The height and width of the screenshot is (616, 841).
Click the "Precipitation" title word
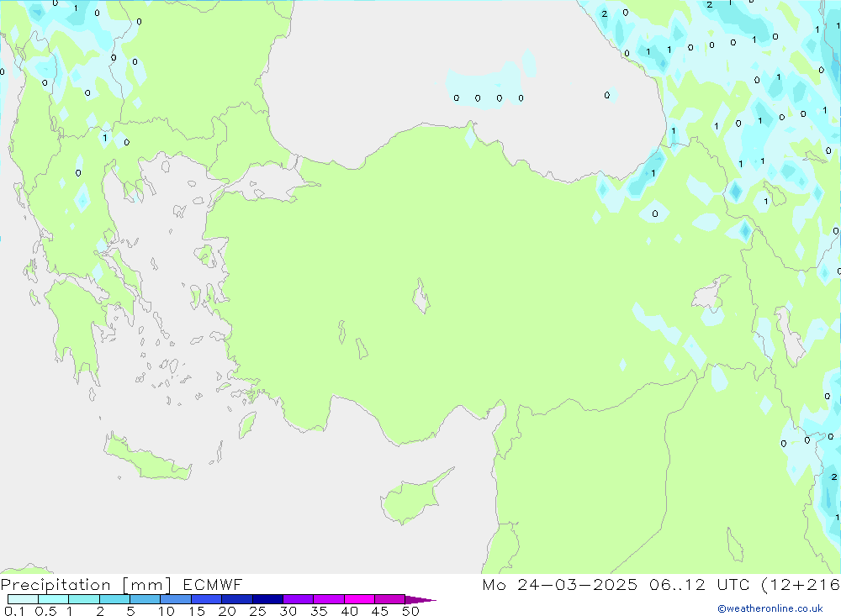[56, 585]
